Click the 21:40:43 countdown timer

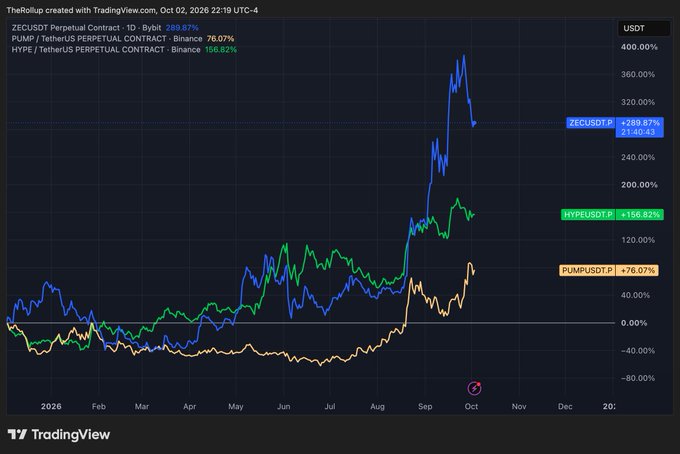(x=638, y=132)
